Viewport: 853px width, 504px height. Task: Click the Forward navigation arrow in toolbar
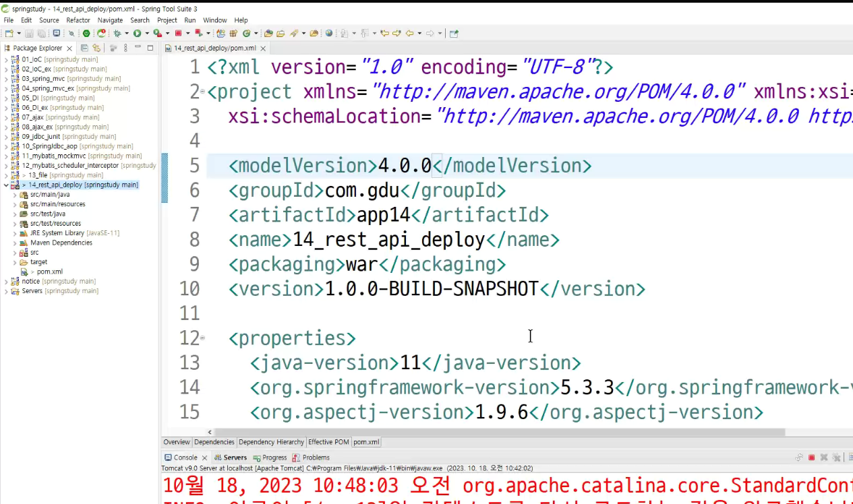(430, 33)
